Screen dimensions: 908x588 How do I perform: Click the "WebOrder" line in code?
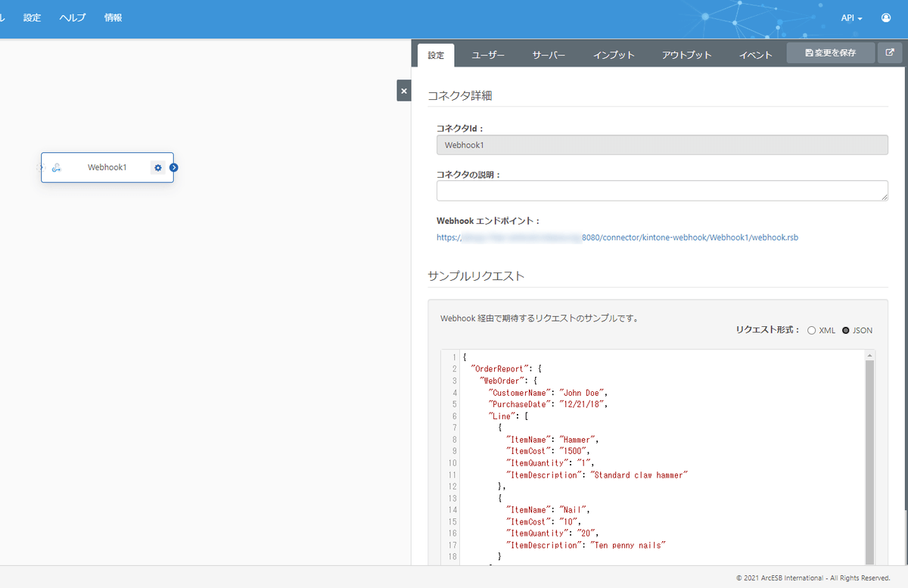click(508, 381)
